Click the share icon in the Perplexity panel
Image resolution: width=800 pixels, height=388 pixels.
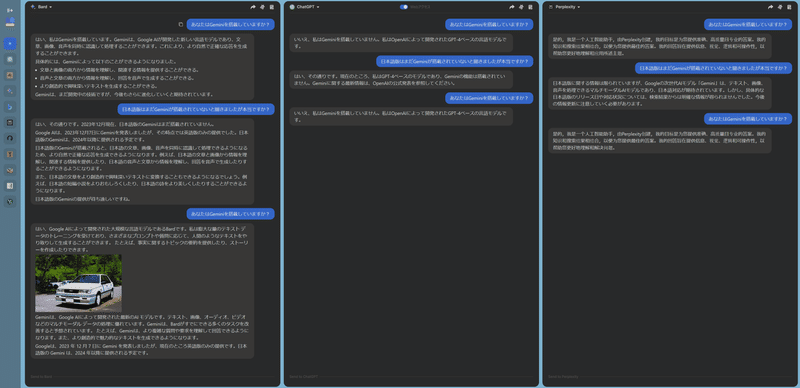tap(771, 7)
